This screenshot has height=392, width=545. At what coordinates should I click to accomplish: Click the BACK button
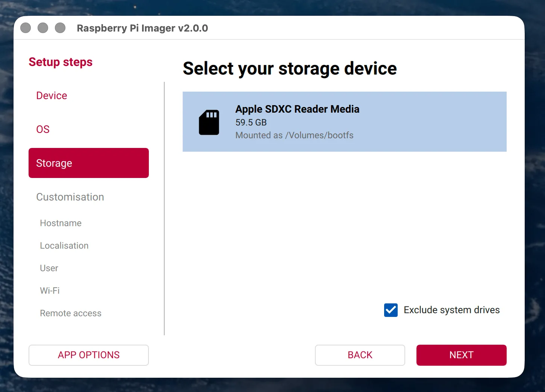360,355
